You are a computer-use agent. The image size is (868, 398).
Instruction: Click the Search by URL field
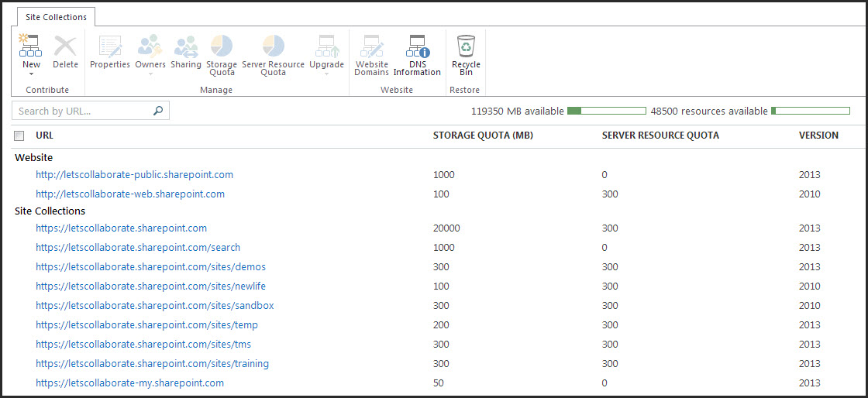pos(81,112)
